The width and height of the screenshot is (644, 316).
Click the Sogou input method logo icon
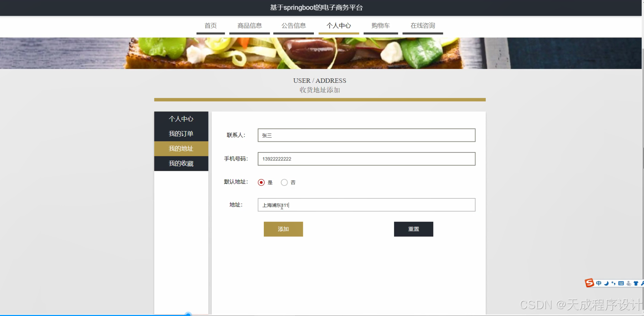[x=589, y=283]
